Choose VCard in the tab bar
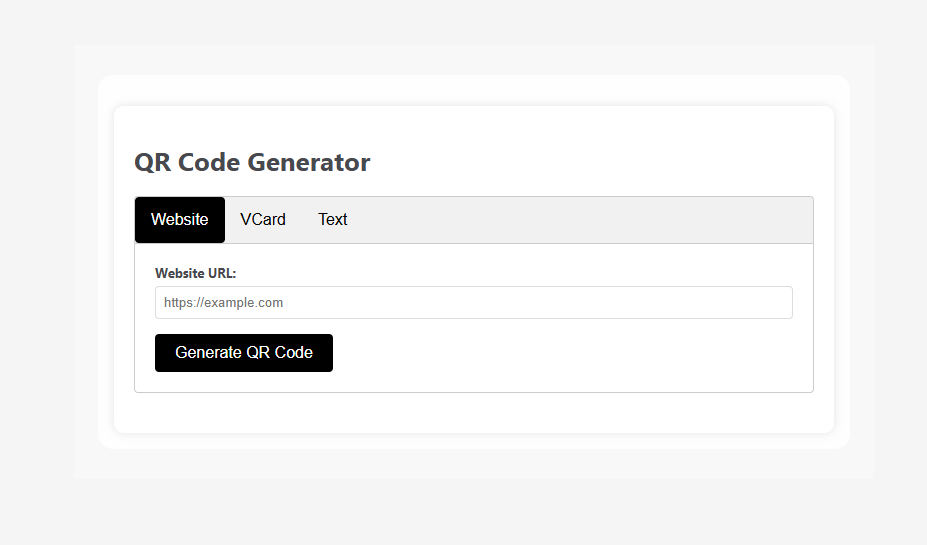Screen dimensions: 927x545 (263, 220)
